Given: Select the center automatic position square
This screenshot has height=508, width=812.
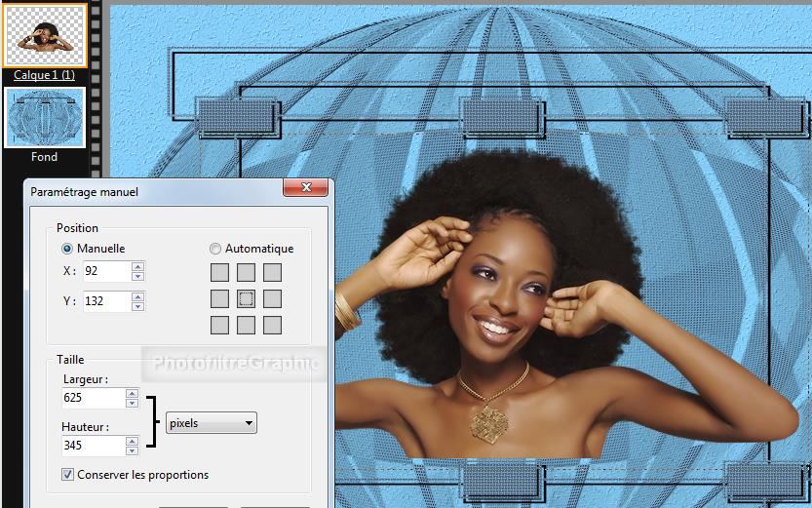Looking at the screenshot, I should pyautogui.click(x=247, y=299).
